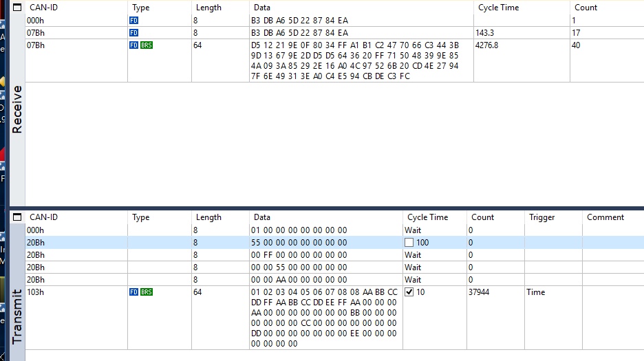Click the BRS badge in Transmit row 103h
The image size is (644, 361).
click(147, 292)
